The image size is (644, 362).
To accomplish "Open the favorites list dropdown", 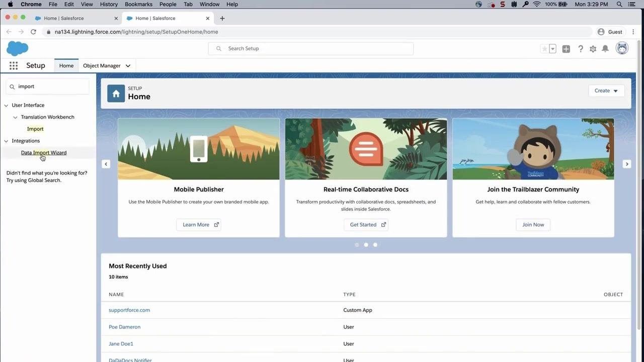I will point(552,49).
